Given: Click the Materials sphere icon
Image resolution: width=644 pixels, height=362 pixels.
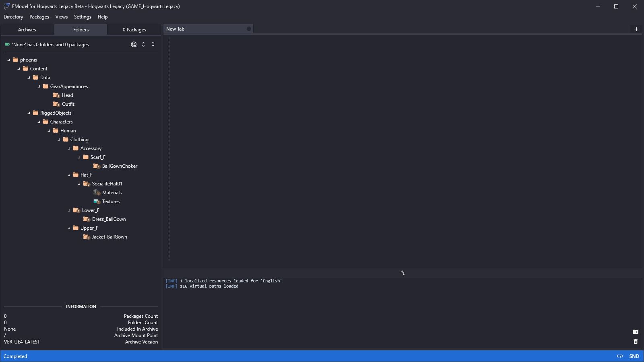Looking at the screenshot, I should coord(97,193).
